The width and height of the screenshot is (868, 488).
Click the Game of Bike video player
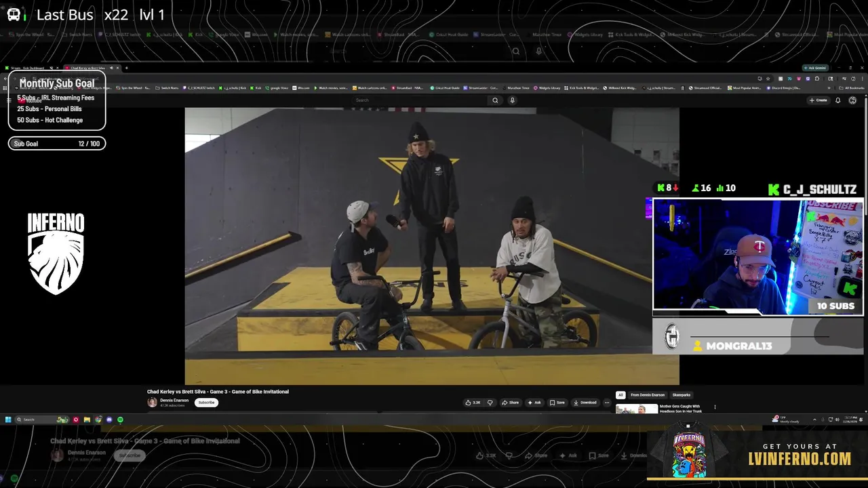[x=432, y=246]
